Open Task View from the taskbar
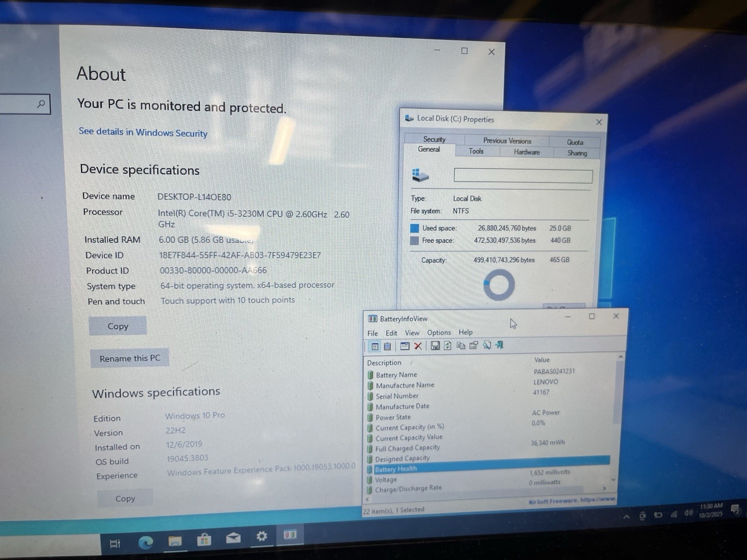 [115, 543]
